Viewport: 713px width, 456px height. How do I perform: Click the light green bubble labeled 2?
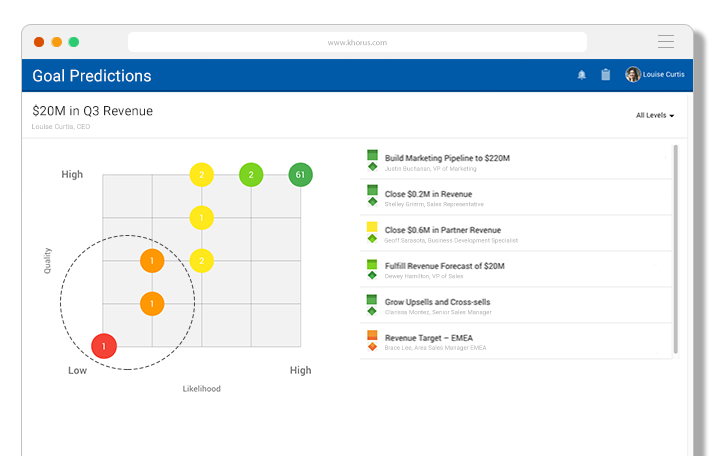pos(251,175)
